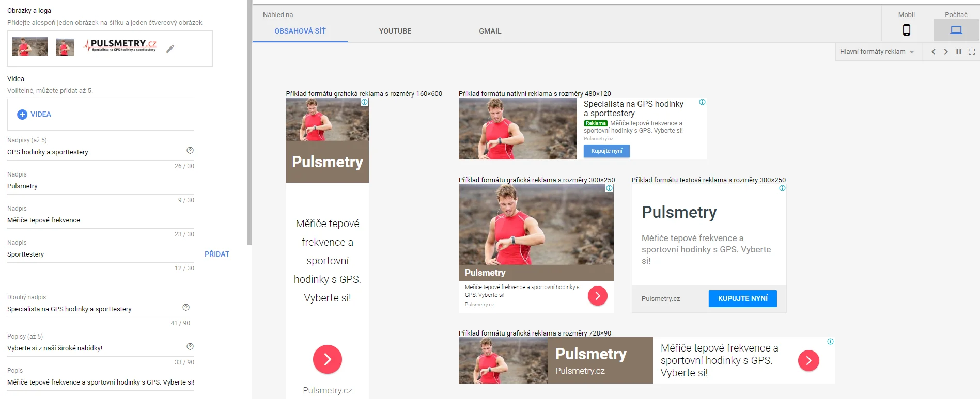The width and height of the screenshot is (980, 399).
Task: Click 'Pulsmetry' brown banner in 160×600 ad
Action: (x=328, y=162)
